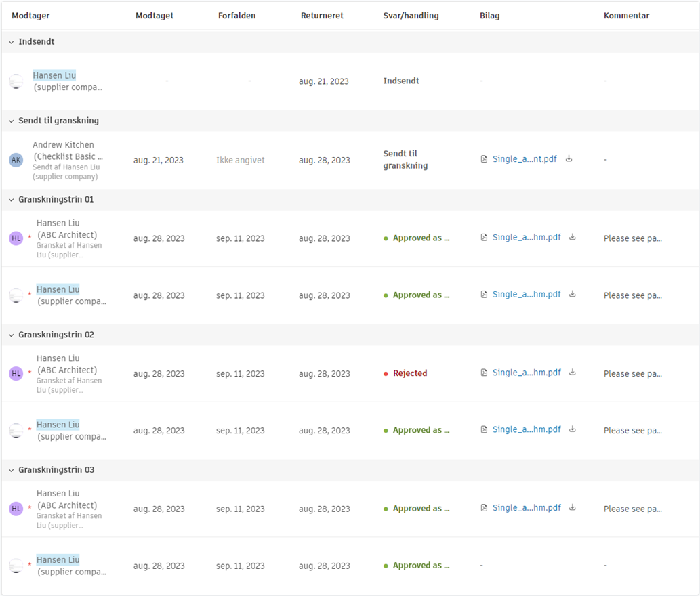Click the Forfalden column header
Screen dimensions: 700x596
(236, 16)
